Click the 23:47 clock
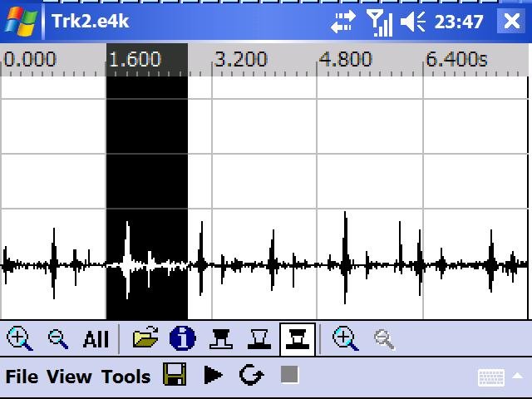 tap(459, 22)
